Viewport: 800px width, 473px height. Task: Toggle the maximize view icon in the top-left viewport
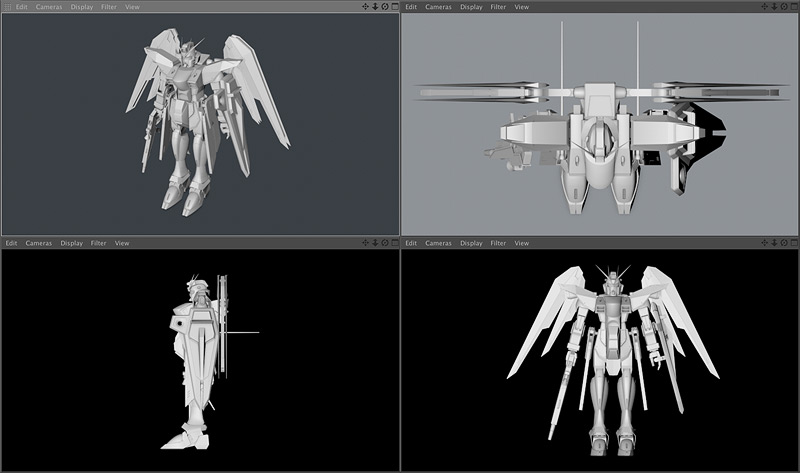(395, 7)
